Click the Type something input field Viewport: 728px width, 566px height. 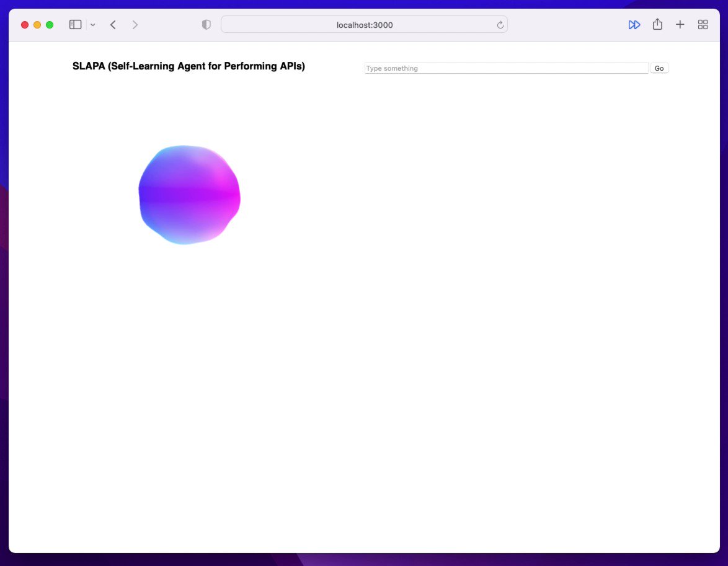coord(506,68)
